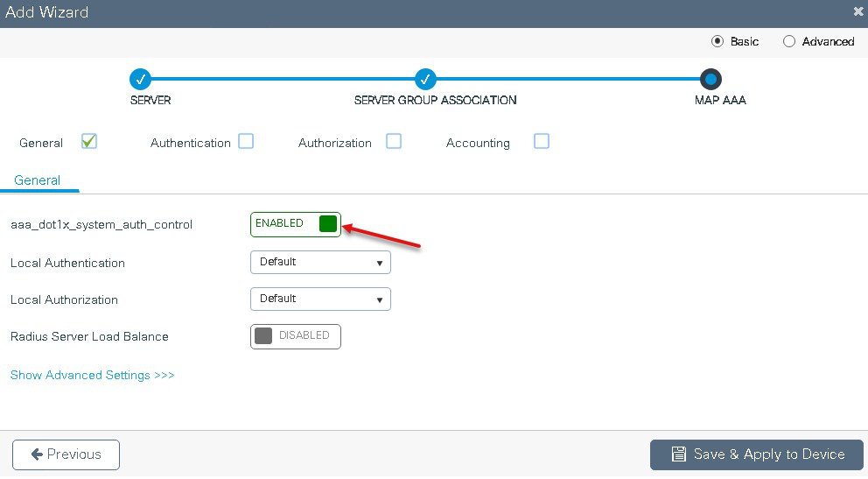
Task: Uncheck the General checkbox
Action: [89, 142]
